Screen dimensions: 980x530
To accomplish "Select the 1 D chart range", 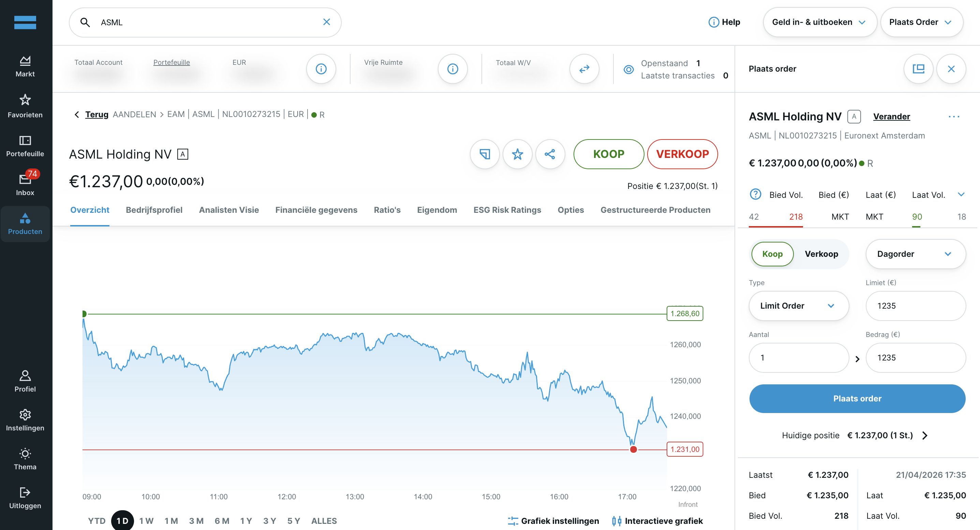I will pyautogui.click(x=122, y=520).
